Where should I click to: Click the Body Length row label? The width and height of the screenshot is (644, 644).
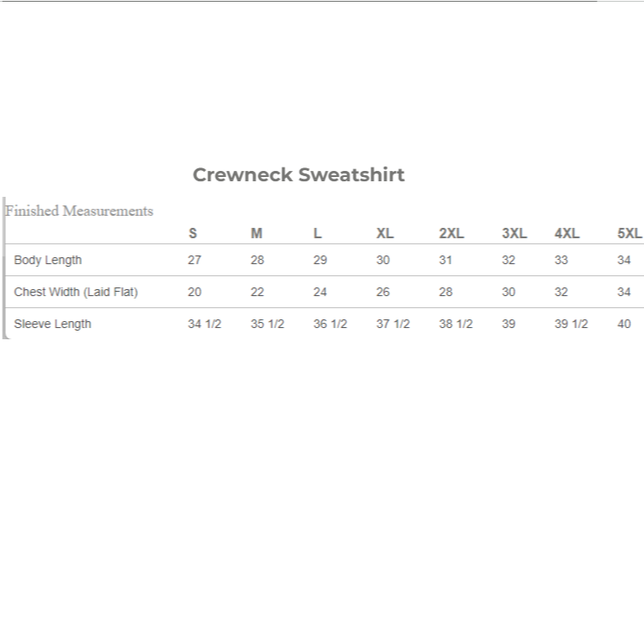pos(48,260)
